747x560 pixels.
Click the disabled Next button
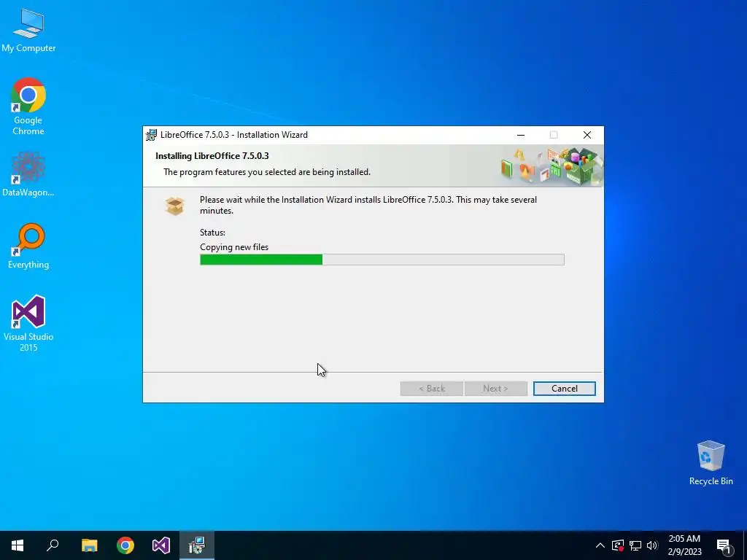[x=495, y=389]
